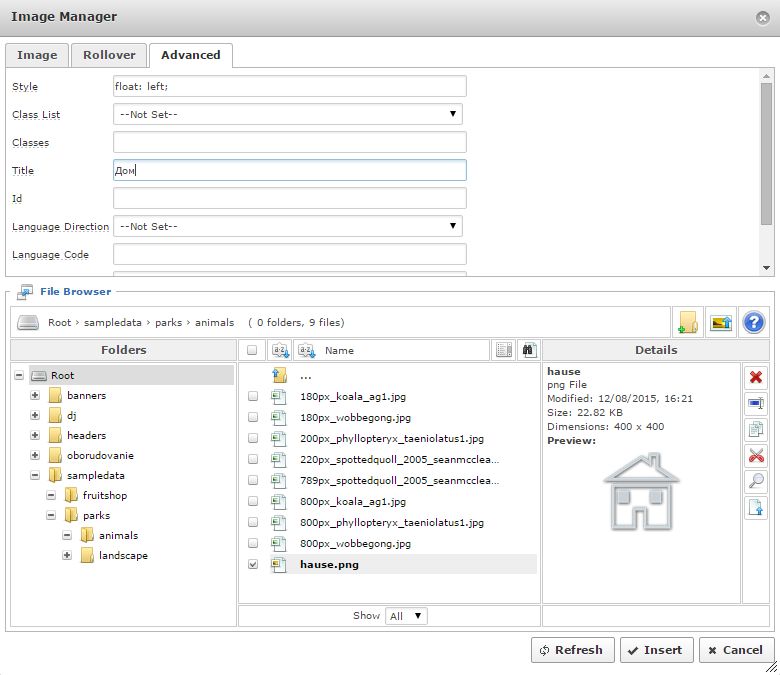Click the Upload image icon
The height and width of the screenshot is (675, 780).
(720, 322)
